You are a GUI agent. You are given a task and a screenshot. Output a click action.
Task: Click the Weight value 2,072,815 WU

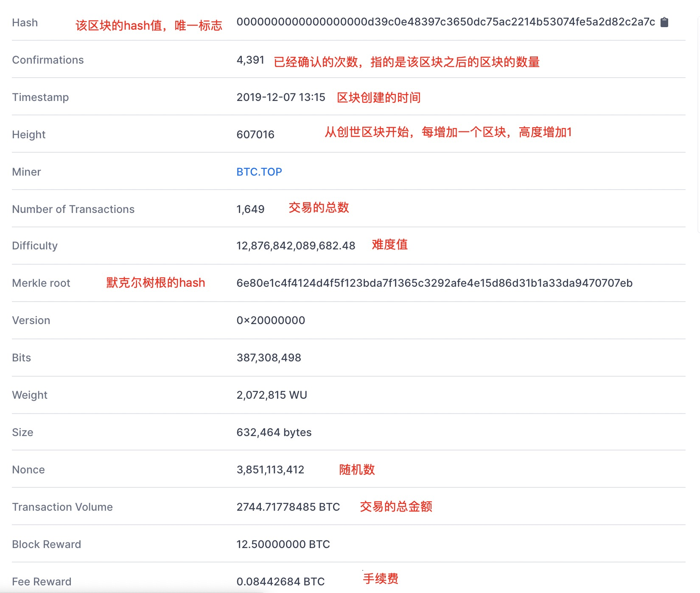272,395
